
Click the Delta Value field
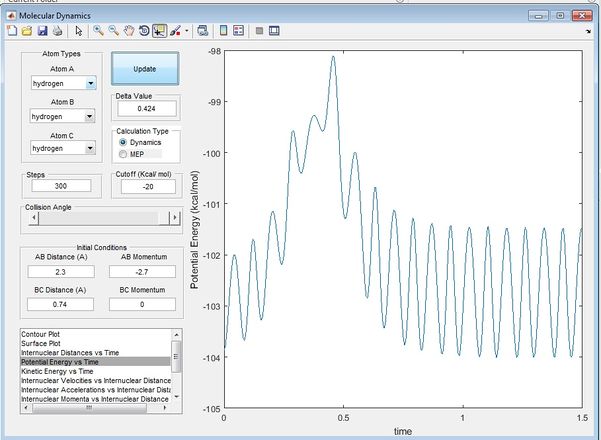pos(147,108)
